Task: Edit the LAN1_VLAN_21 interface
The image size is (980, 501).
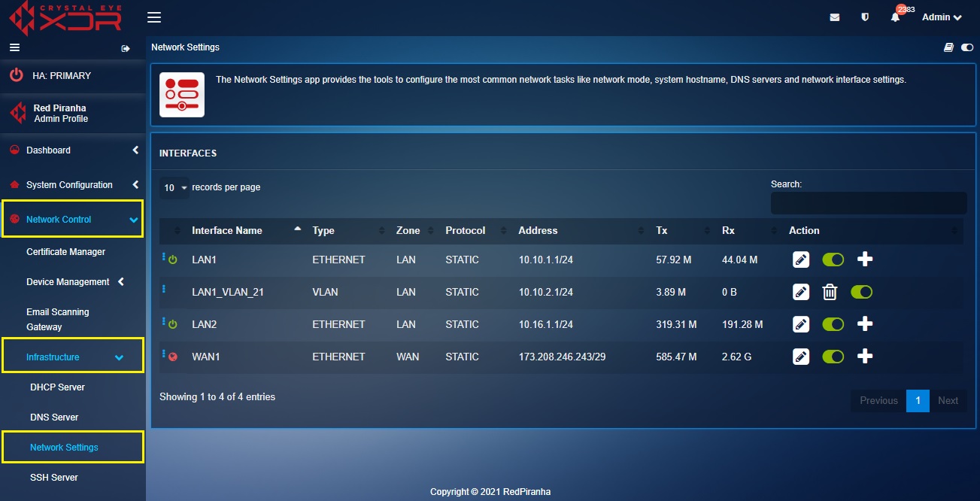Action: coord(801,292)
